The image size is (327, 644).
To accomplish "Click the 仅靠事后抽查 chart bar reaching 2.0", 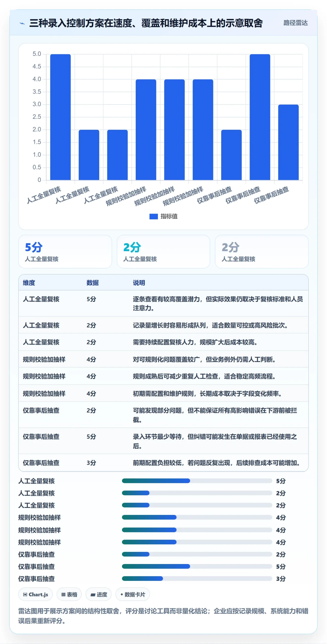I will click(231, 155).
